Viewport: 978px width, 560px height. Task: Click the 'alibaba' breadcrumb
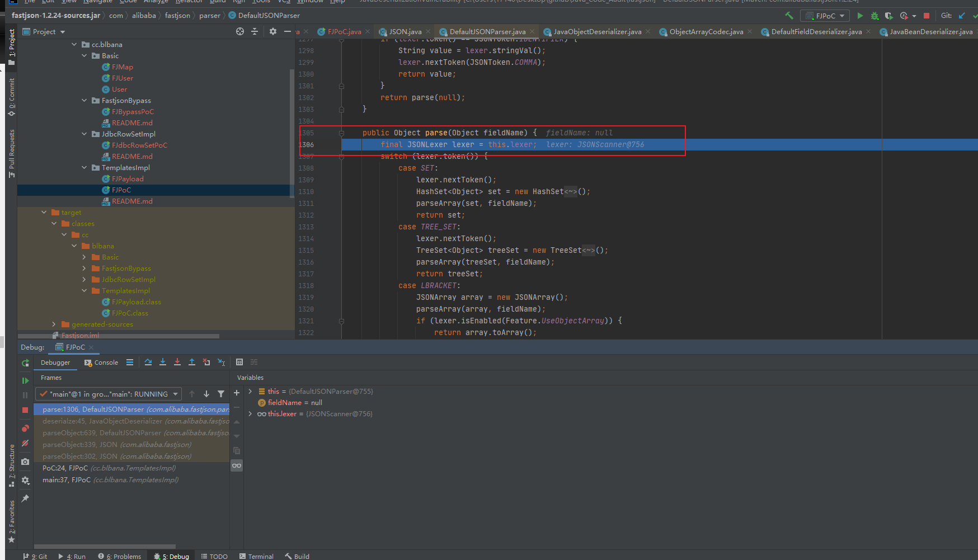[x=144, y=16]
